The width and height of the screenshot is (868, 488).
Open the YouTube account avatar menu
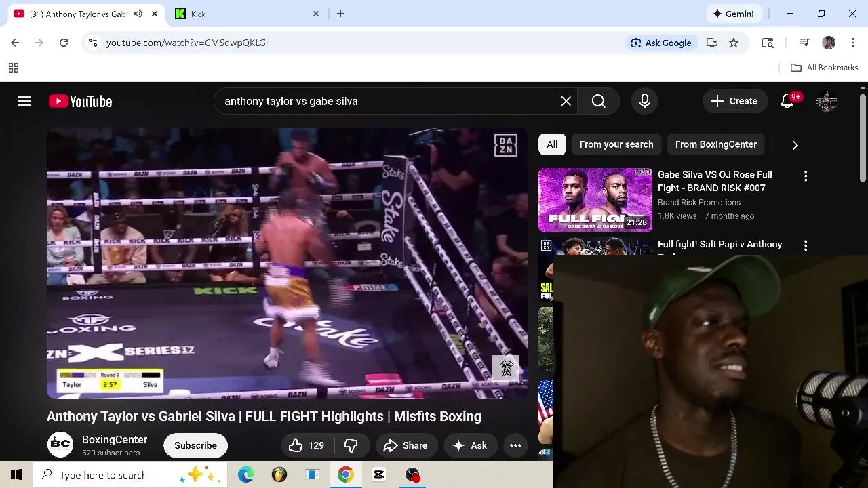click(827, 101)
